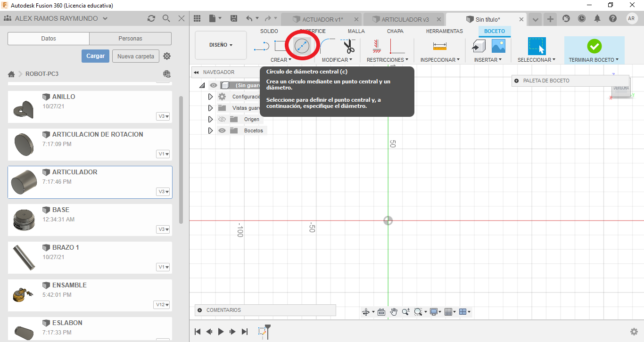Undo the last action

click(249, 18)
